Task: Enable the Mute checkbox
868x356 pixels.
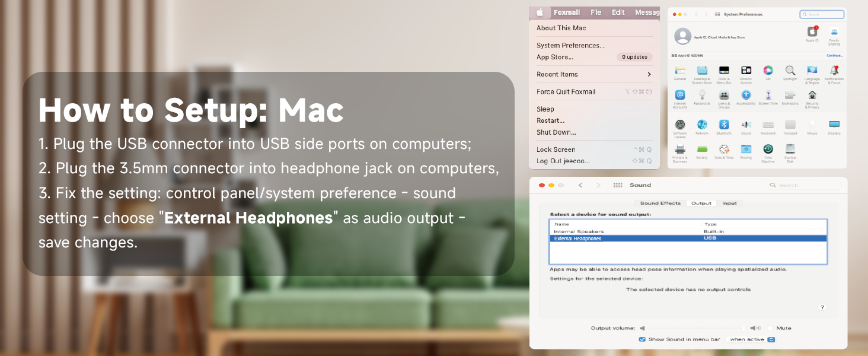Action: [770, 327]
